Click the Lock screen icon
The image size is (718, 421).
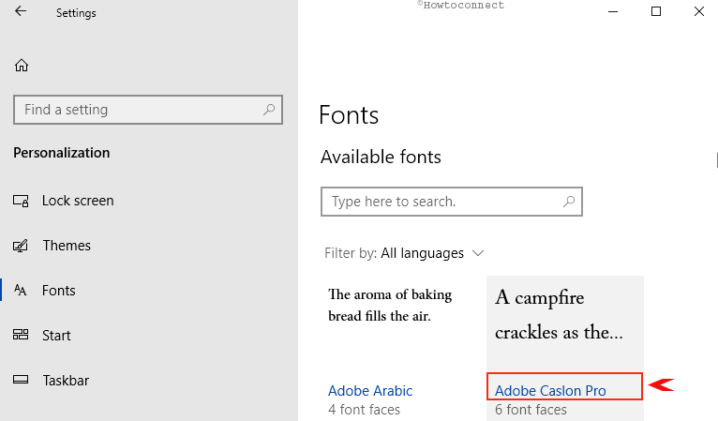(21, 201)
